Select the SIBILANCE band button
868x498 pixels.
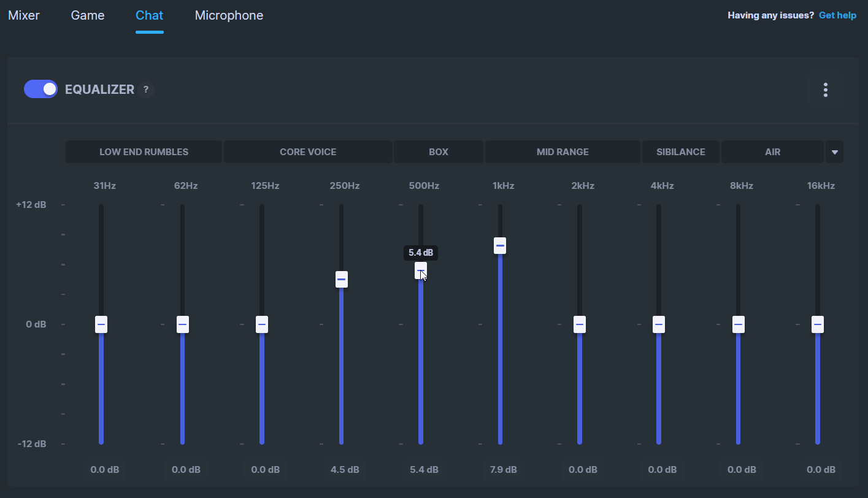(680, 152)
